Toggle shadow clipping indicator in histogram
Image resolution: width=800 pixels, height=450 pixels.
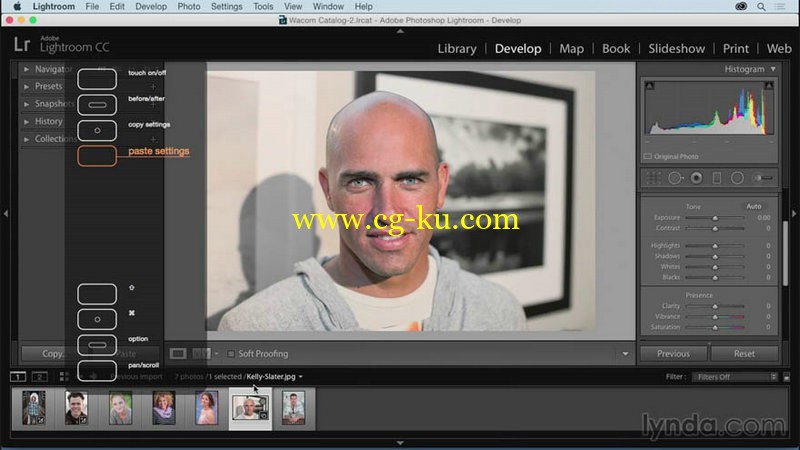[649, 85]
